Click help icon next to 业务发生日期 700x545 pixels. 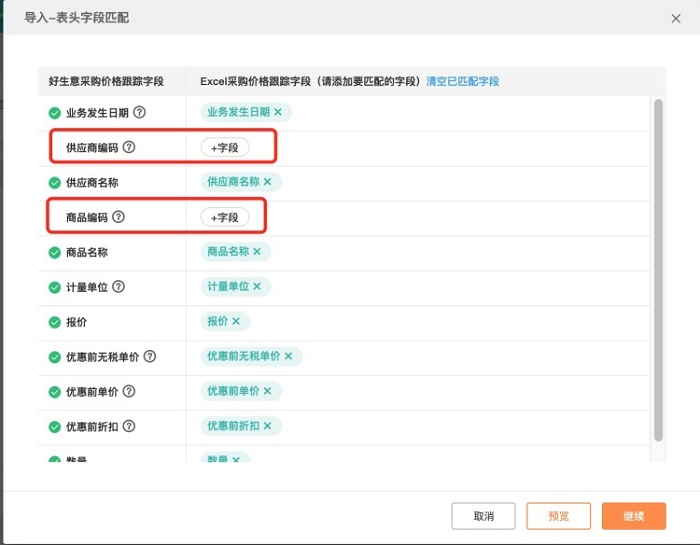coord(139,112)
